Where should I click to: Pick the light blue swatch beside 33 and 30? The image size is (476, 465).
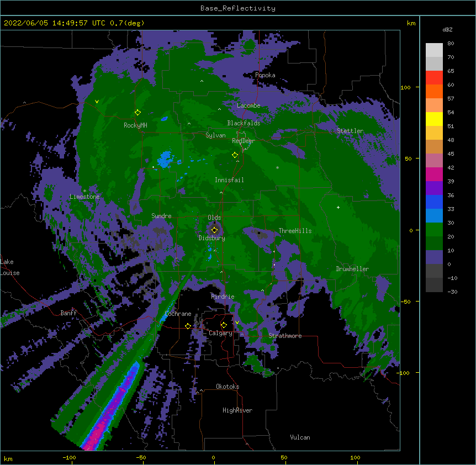pos(434,215)
